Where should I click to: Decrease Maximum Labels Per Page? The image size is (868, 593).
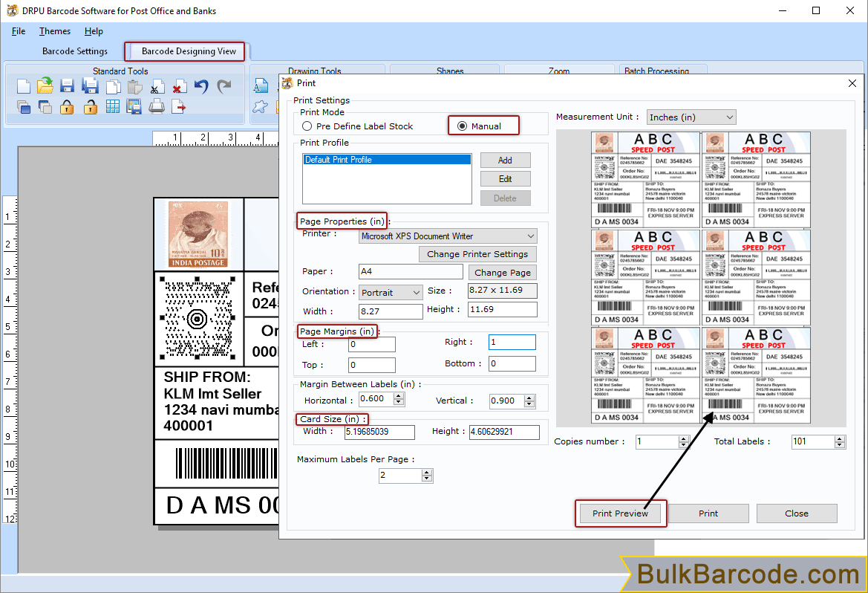click(426, 479)
